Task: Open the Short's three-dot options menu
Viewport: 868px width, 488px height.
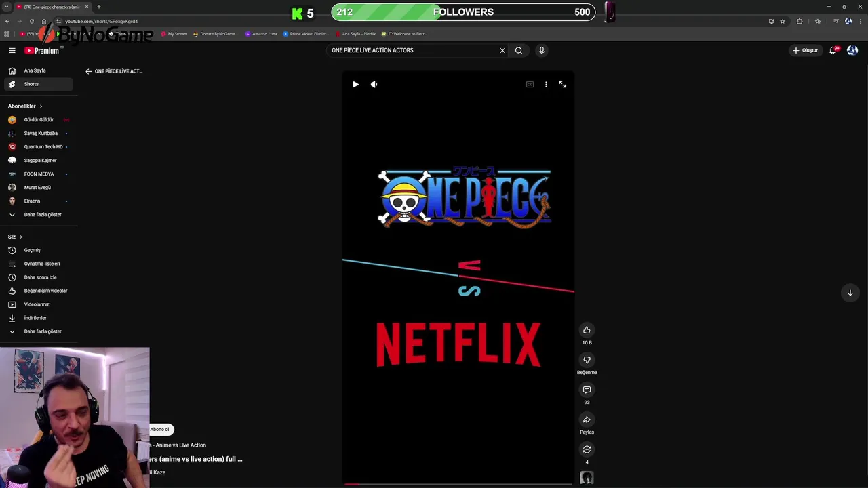Action: (546, 85)
